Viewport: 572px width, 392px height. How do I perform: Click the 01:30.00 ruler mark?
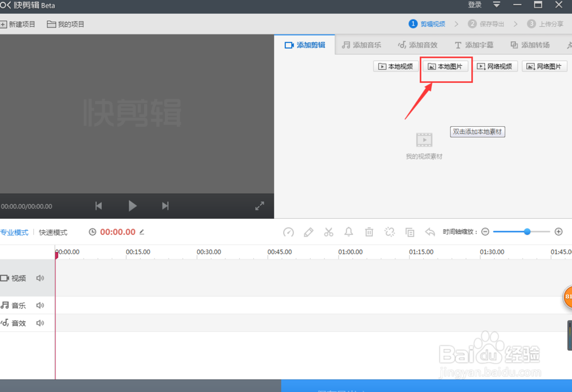point(492,252)
